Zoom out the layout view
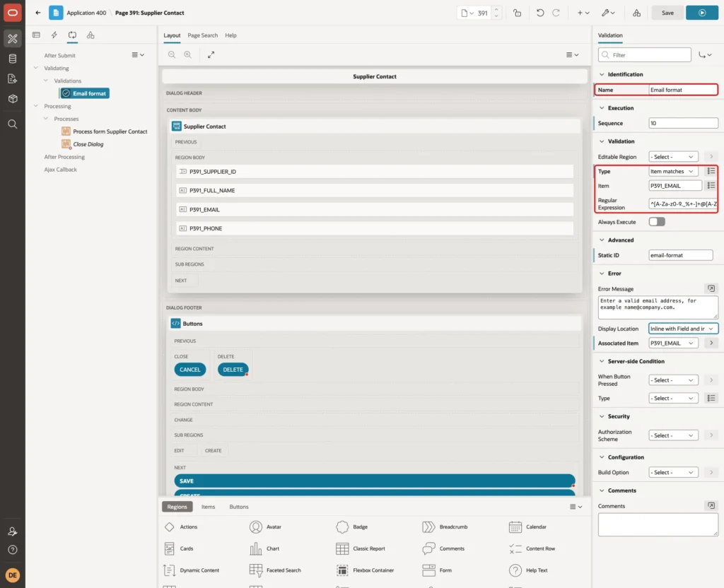 [x=172, y=54]
